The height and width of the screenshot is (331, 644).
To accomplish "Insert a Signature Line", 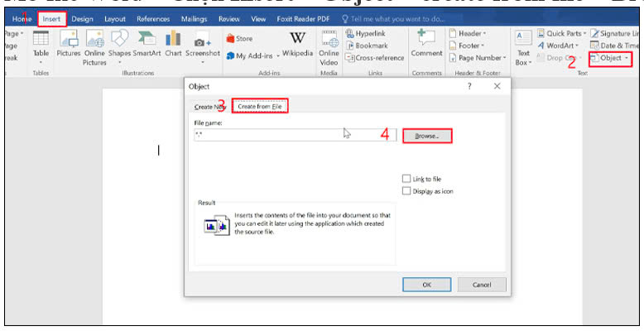I will click(x=614, y=33).
